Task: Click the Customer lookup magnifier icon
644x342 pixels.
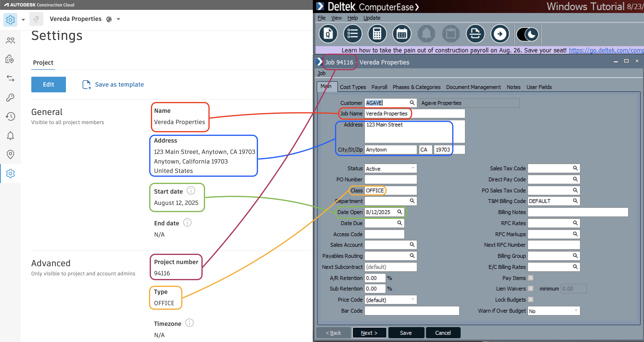Action: coord(412,103)
